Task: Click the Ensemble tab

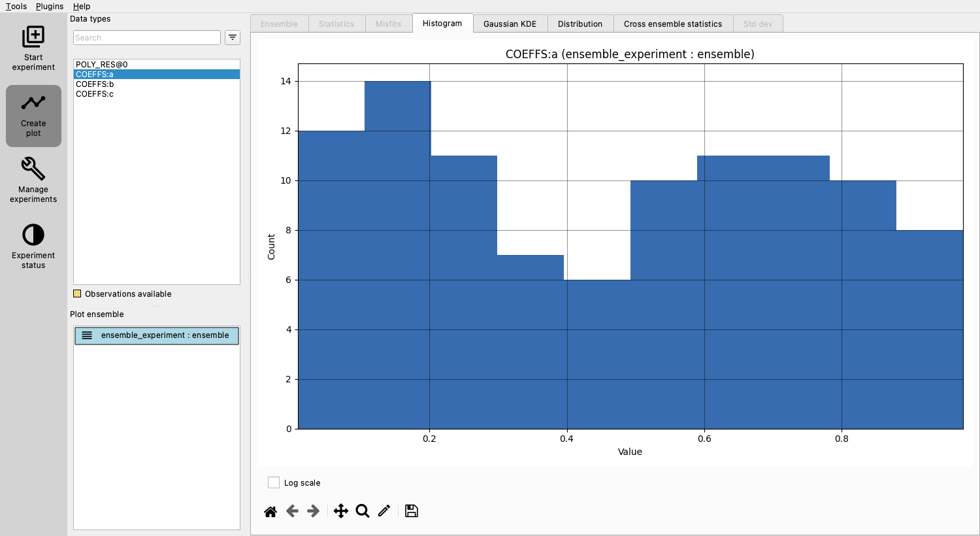Action: (279, 24)
